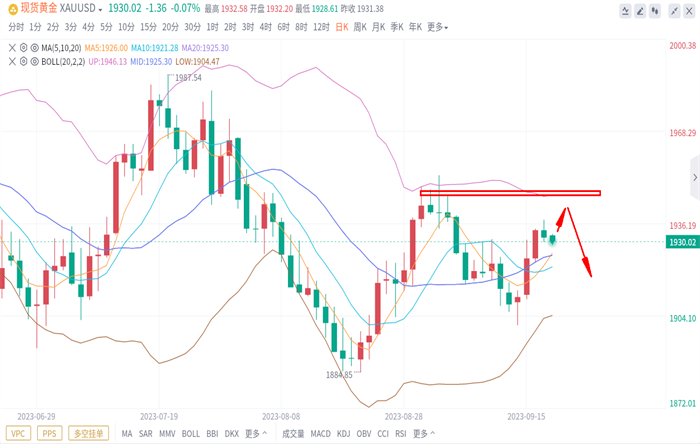The width and height of the screenshot is (700, 444).
Task: Toggle visibility eye of MA indicator
Action: pos(34,48)
